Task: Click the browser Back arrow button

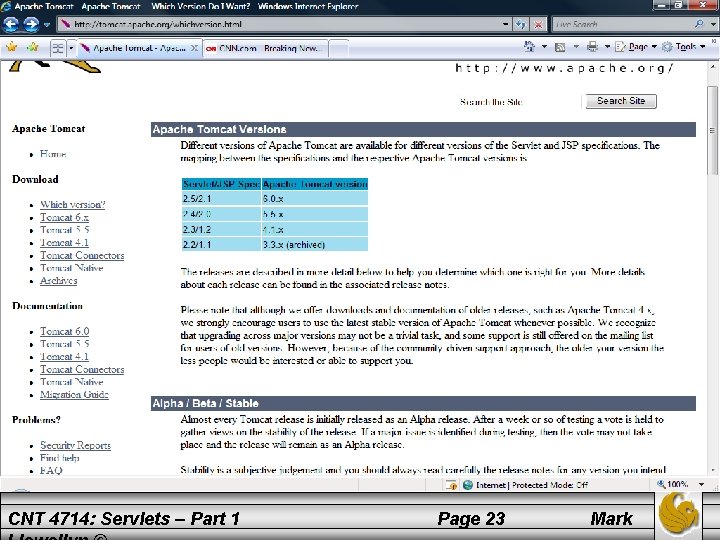Action: coord(11,24)
